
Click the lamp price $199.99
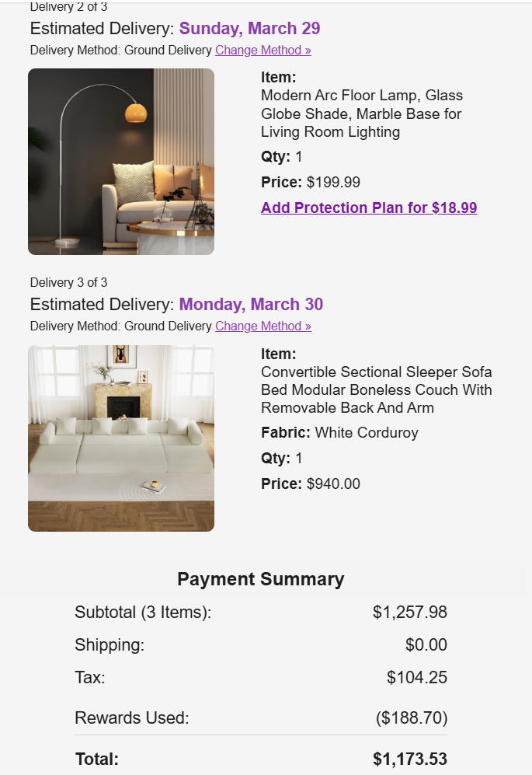click(333, 183)
